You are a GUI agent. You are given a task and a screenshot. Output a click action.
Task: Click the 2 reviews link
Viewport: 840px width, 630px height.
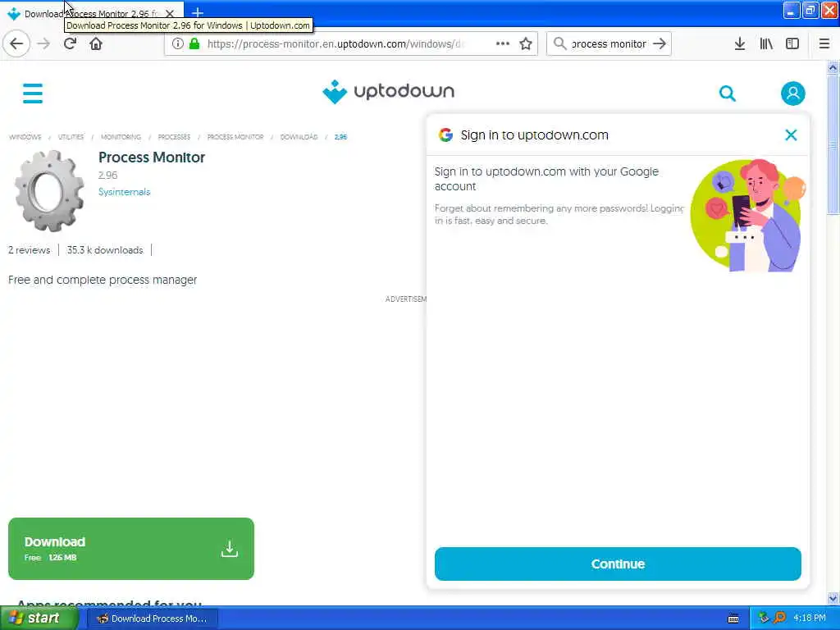tap(29, 250)
